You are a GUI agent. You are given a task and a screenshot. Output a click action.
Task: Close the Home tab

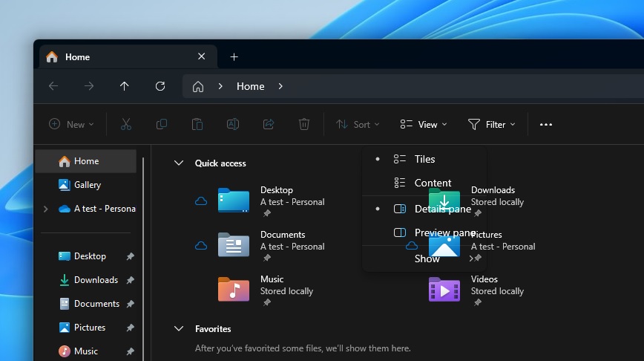[201, 56]
